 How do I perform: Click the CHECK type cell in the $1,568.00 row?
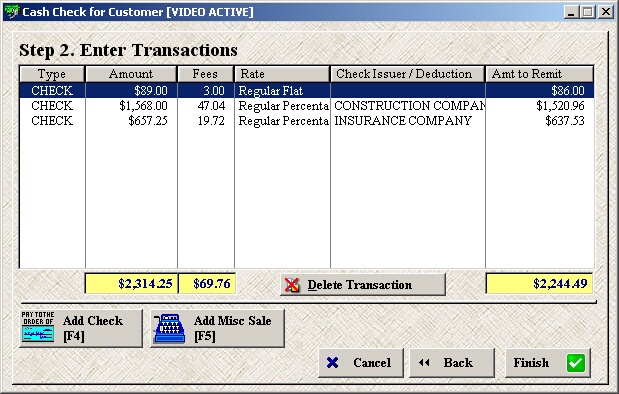[52, 105]
